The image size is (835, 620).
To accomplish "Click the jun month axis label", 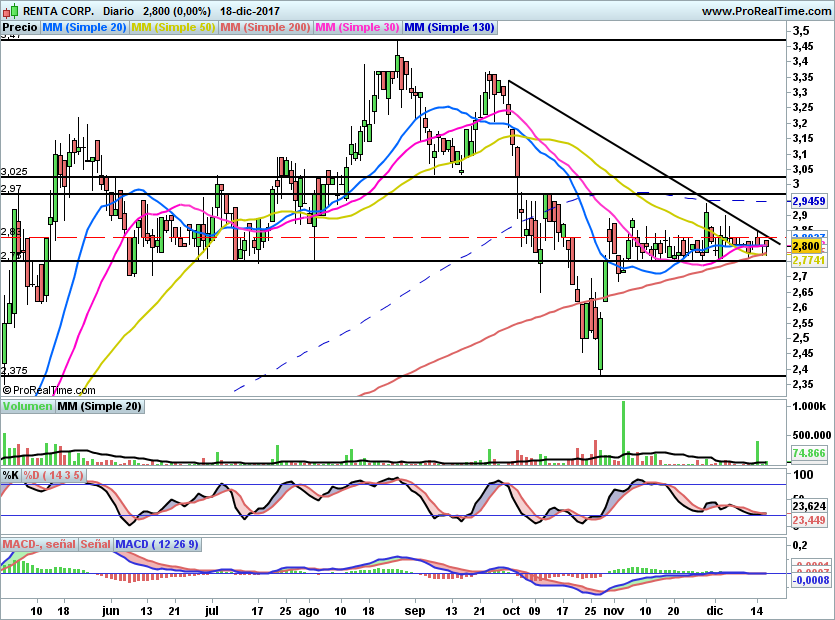I will point(111,611).
